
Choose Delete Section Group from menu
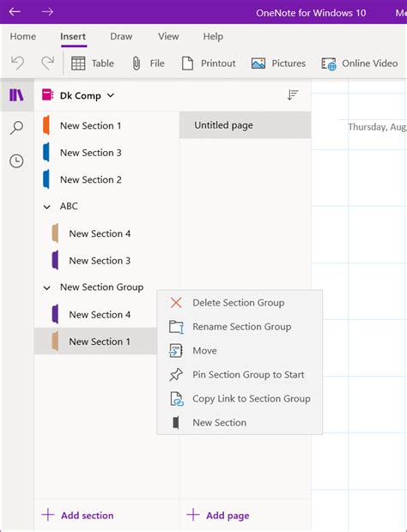tap(240, 303)
